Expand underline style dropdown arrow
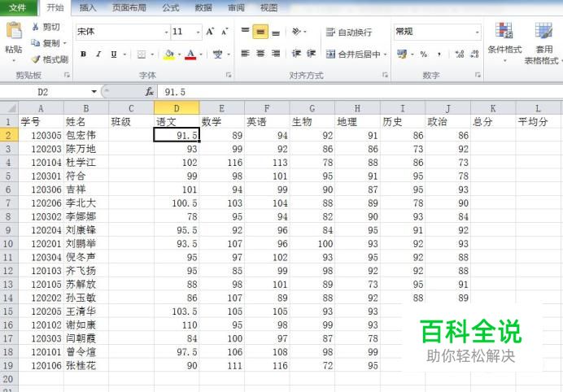Image resolution: width=563 pixels, height=392 pixels. [124, 54]
